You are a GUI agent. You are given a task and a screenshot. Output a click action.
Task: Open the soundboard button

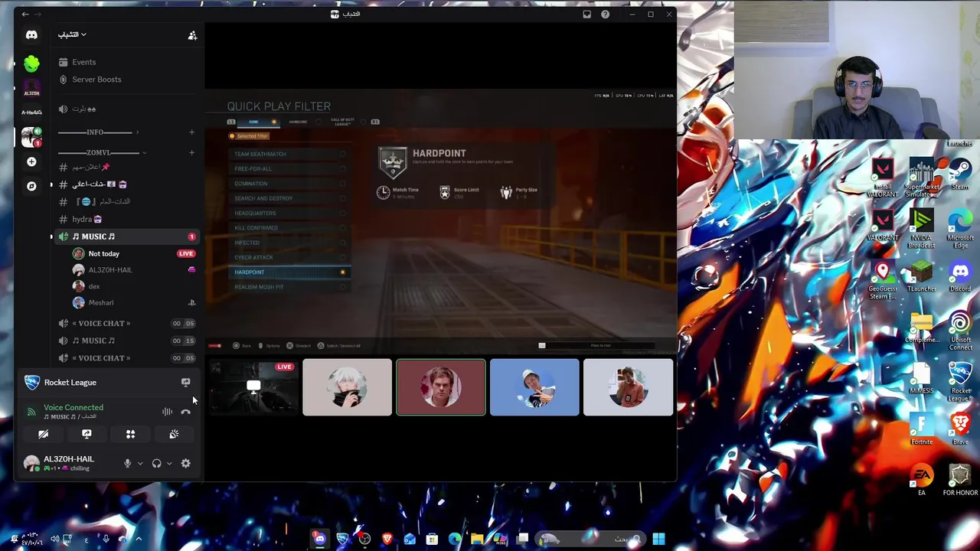174,434
